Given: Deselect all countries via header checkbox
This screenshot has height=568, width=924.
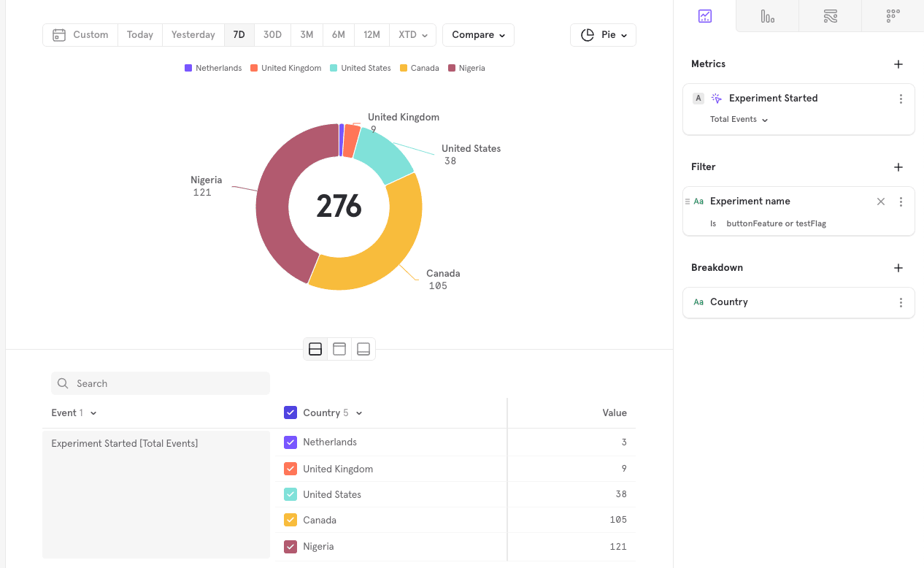Looking at the screenshot, I should point(290,413).
